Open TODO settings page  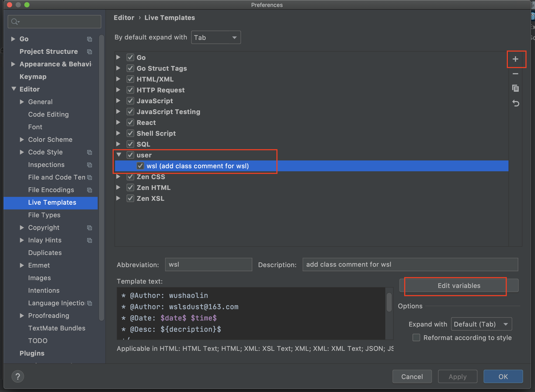38,341
